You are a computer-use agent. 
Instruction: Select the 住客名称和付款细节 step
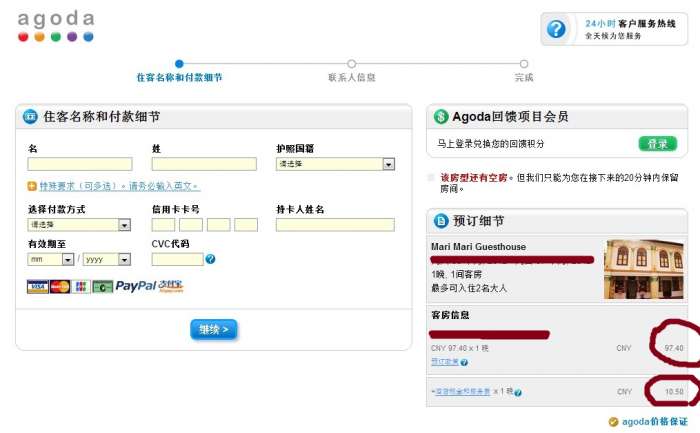tap(179, 77)
